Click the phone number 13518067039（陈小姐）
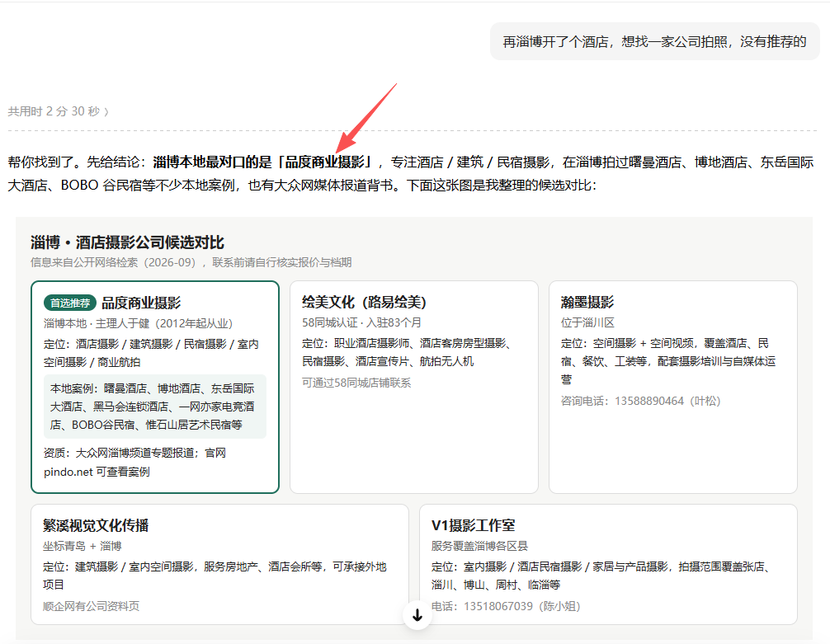The image size is (830, 644). 522,606
